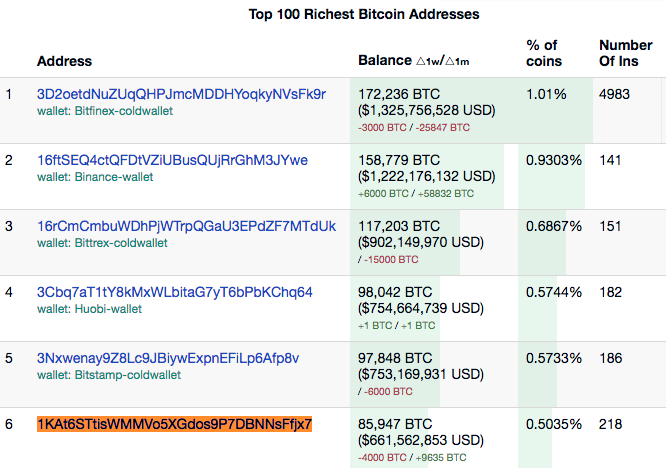This screenshot has height=468, width=666.
Task: Open the Bitfinex-coldwallet wallet link
Action: [124, 111]
